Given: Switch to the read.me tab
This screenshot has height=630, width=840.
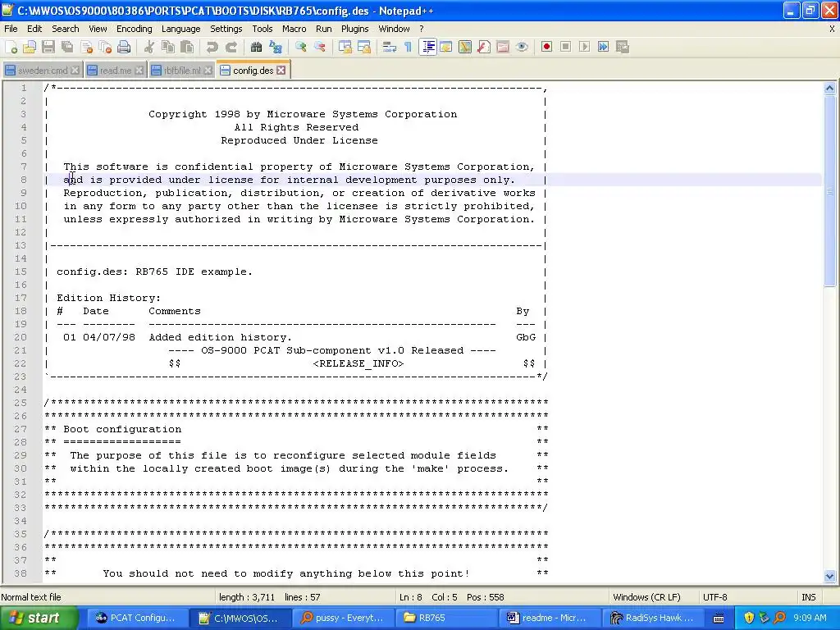Looking at the screenshot, I should [x=115, y=71].
